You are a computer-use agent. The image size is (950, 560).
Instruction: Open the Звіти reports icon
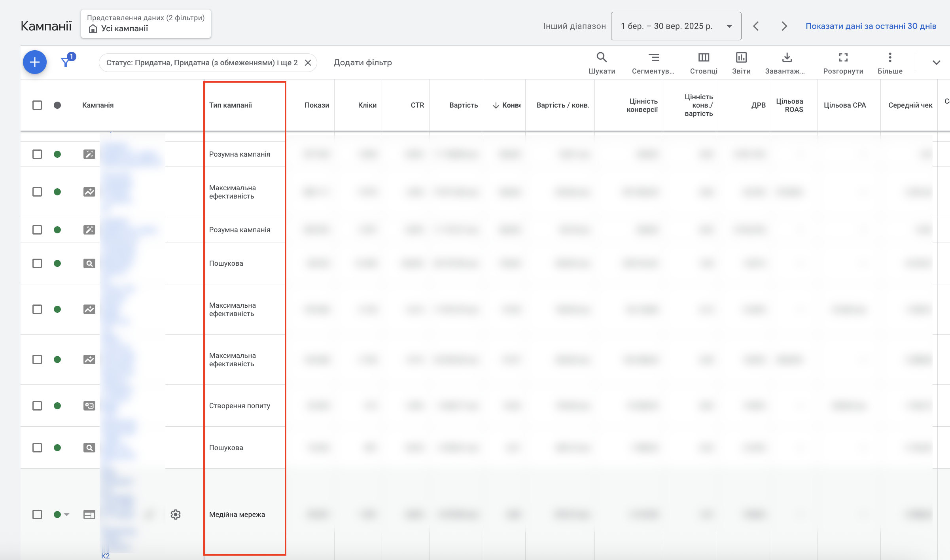pyautogui.click(x=741, y=62)
